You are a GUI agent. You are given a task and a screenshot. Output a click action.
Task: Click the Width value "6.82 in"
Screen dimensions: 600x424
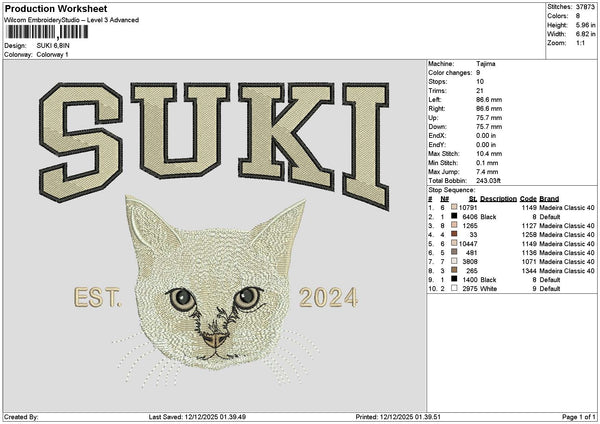tap(585, 34)
